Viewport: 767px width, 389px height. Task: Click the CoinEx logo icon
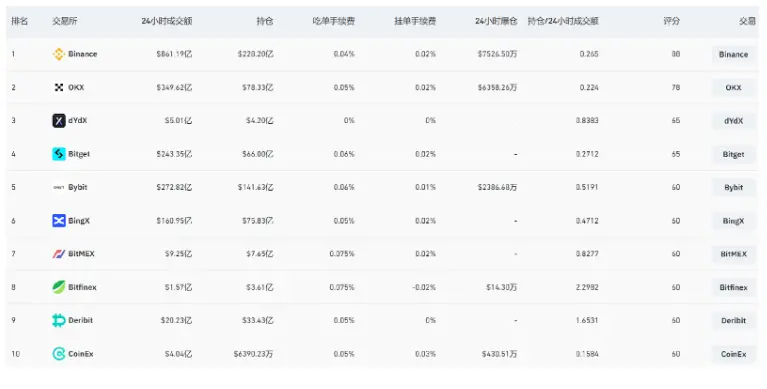click(x=59, y=354)
